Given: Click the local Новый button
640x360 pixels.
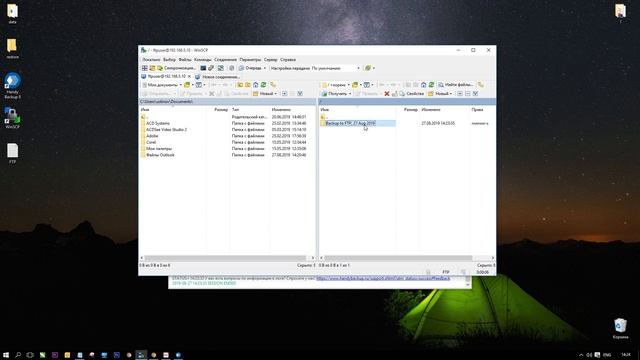Looking at the screenshot, I should 263,94.
